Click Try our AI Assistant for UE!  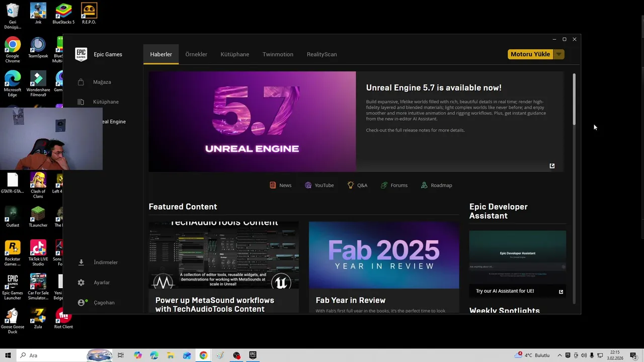click(505, 291)
